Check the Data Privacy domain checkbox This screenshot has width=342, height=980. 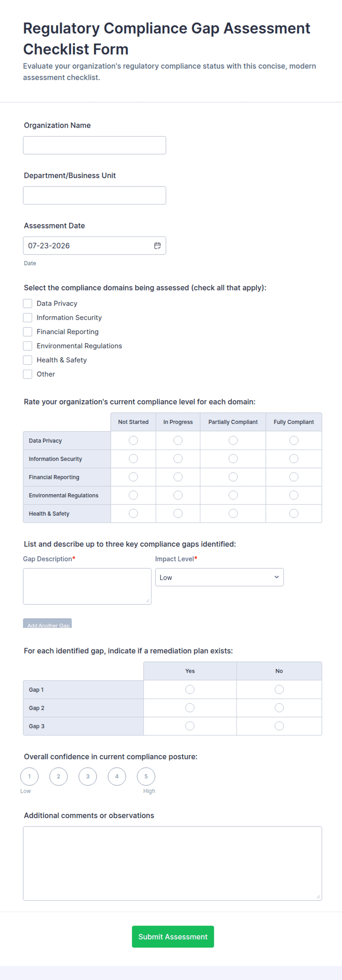[x=27, y=303]
